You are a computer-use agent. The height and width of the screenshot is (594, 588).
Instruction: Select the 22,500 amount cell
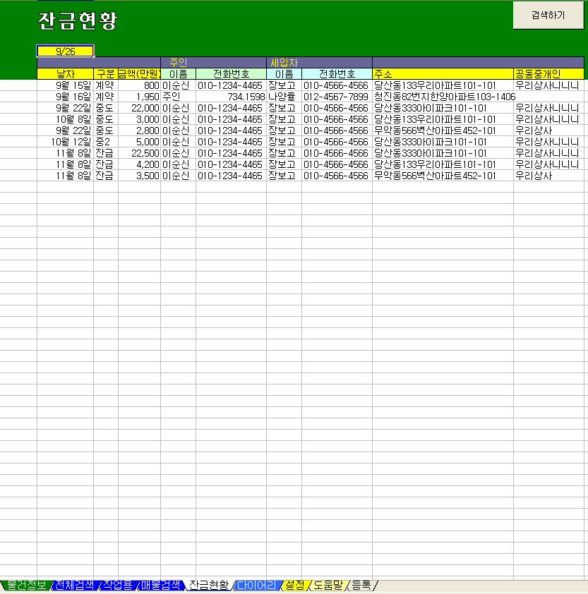139,153
